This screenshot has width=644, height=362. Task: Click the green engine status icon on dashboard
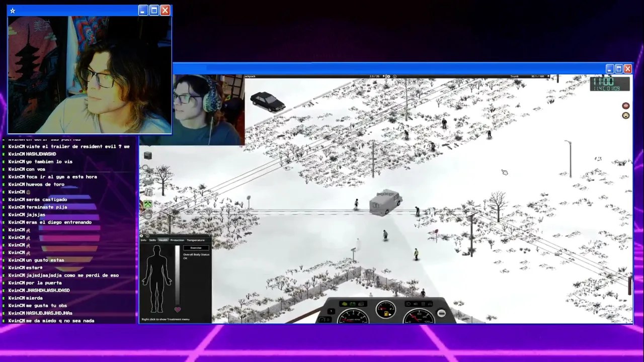click(344, 304)
